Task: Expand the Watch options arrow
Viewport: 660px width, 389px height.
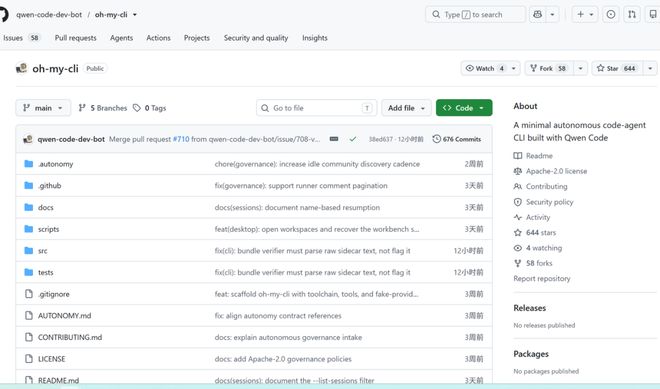Action: [514, 68]
